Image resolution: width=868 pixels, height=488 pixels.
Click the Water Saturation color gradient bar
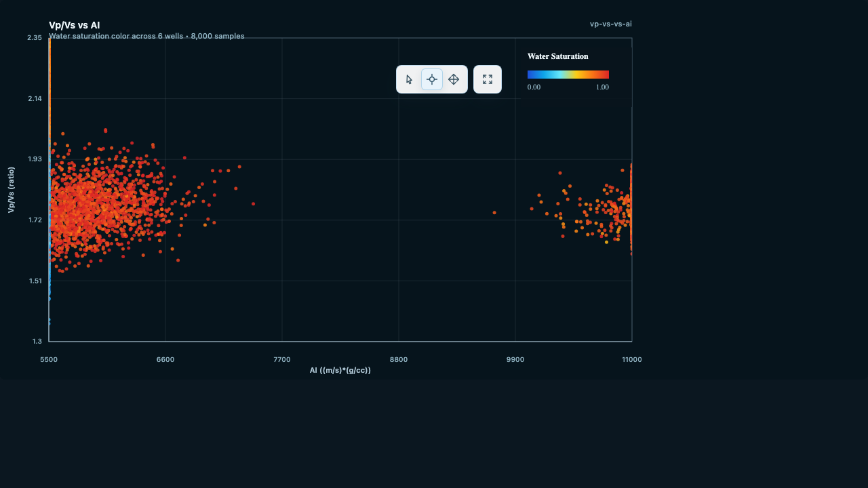(x=568, y=75)
